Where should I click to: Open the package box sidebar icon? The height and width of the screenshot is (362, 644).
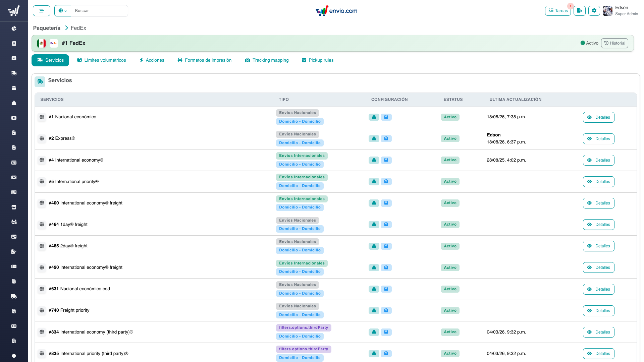[x=14, y=88]
